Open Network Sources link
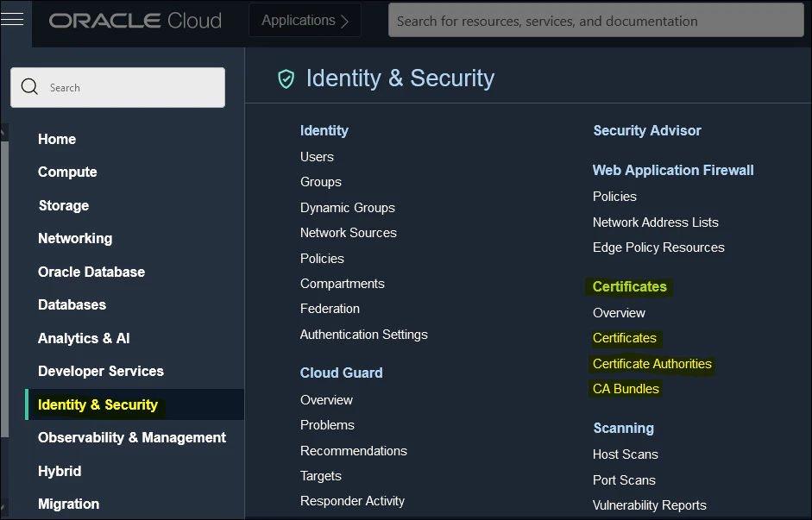Viewport: 812px width, 520px height. click(349, 233)
